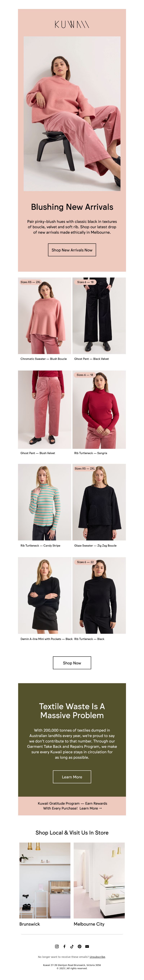Open the Gratitude Program Learn More link
This screenshot has height=980, width=144.
[x=90, y=808]
